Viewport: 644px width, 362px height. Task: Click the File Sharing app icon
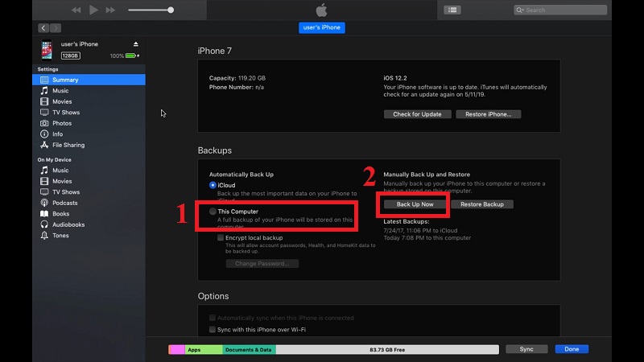44,145
